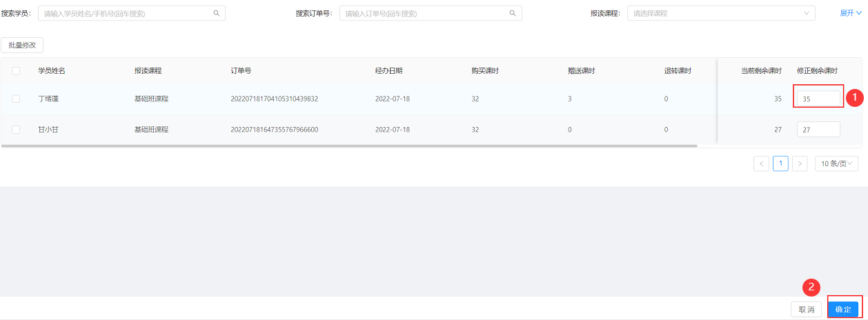Click the 确定 confirm button
Screen dimensions: 868x320
843,310
